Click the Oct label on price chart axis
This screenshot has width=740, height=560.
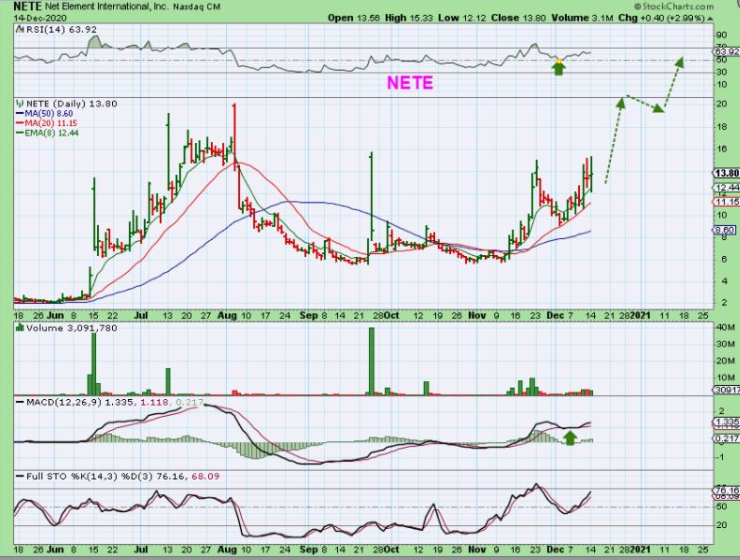pyautogui.click(x=392, y=315)
